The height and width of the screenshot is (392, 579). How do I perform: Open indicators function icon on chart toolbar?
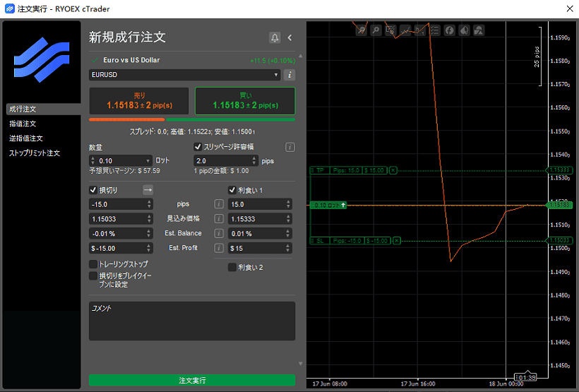click(449, 30)
